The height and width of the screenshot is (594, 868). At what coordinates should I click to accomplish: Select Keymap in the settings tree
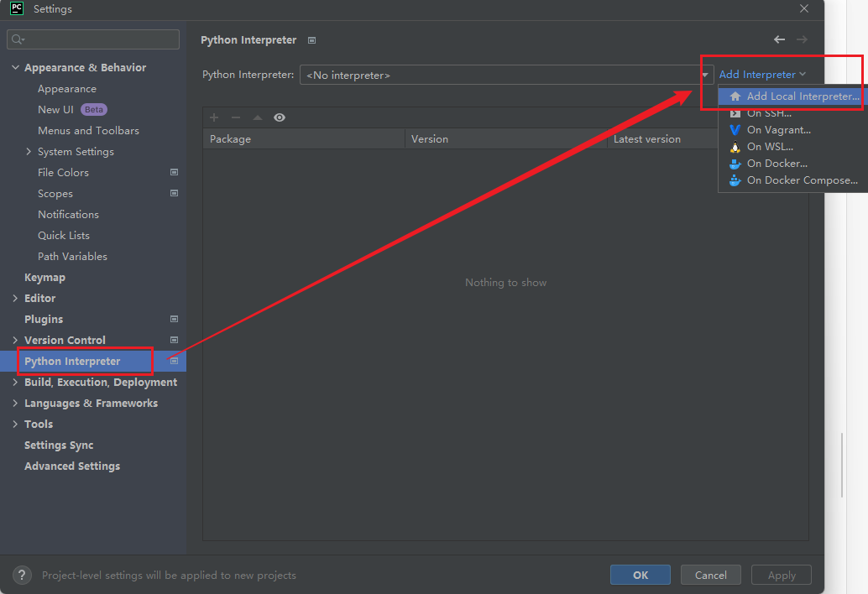pyautogui.click(x=44, y=277)
